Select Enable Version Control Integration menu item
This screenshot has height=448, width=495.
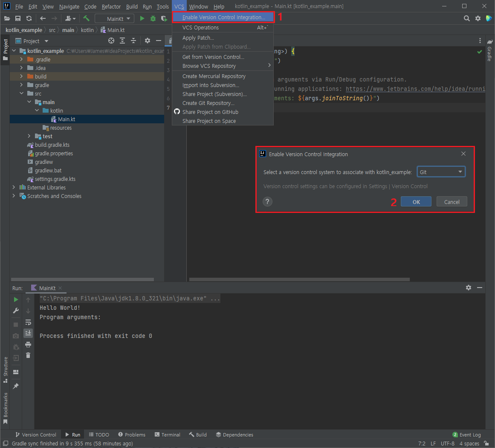pyautogui.click(x=223, y=17)
